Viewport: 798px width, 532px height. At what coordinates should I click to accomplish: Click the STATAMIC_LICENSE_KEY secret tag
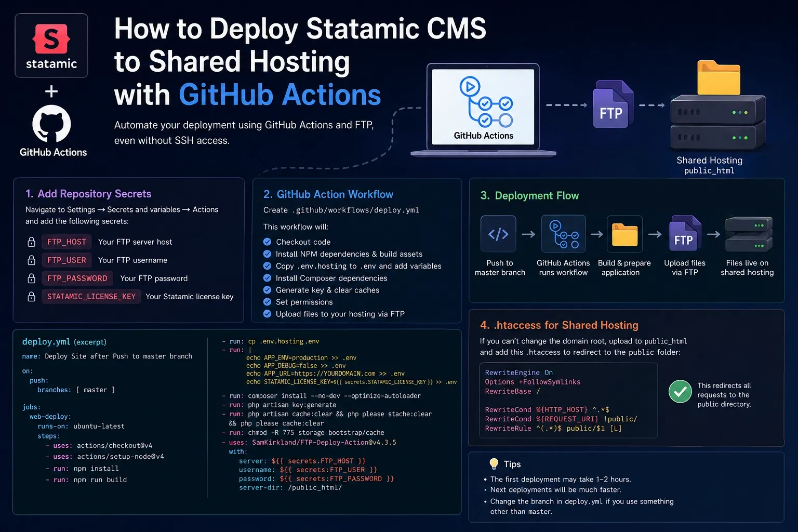91,297
